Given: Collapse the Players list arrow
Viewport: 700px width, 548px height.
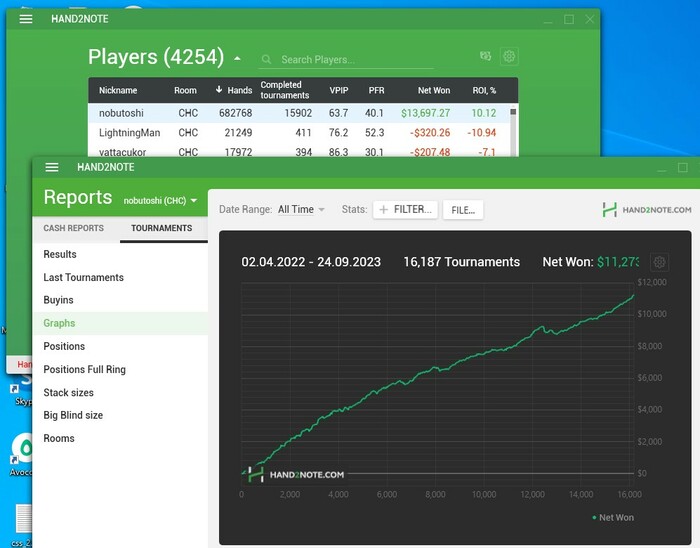Looking at the screenshot, I should click(x=238, y=58).
